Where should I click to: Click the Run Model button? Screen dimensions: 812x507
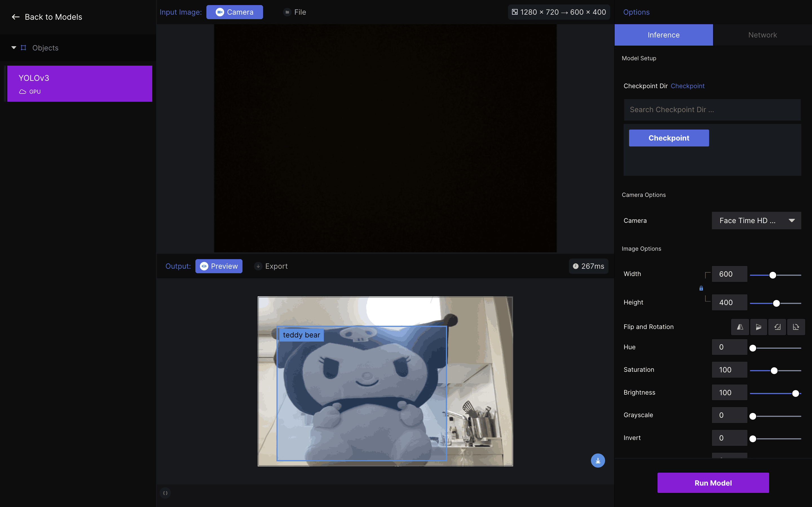[713, 483]
